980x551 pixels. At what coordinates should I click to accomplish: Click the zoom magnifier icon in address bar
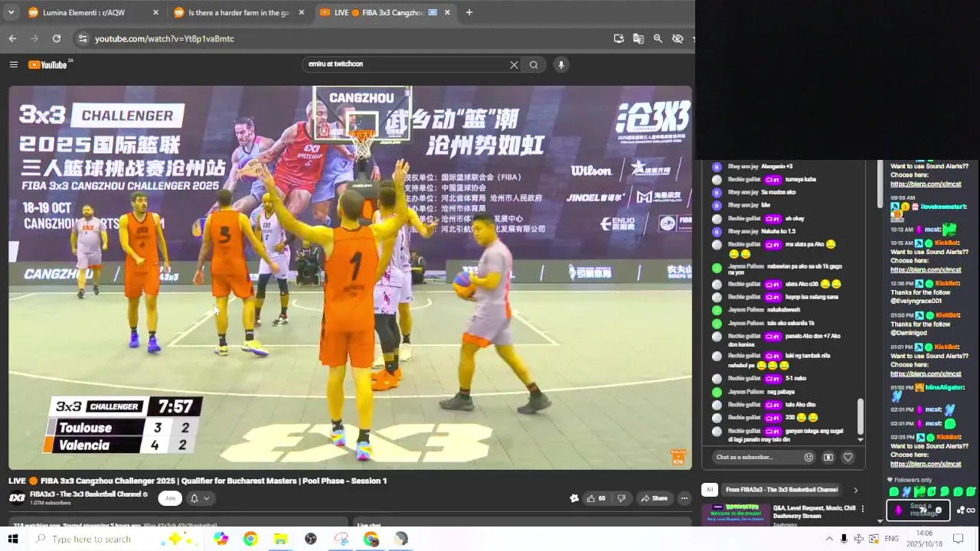(658, 38)
